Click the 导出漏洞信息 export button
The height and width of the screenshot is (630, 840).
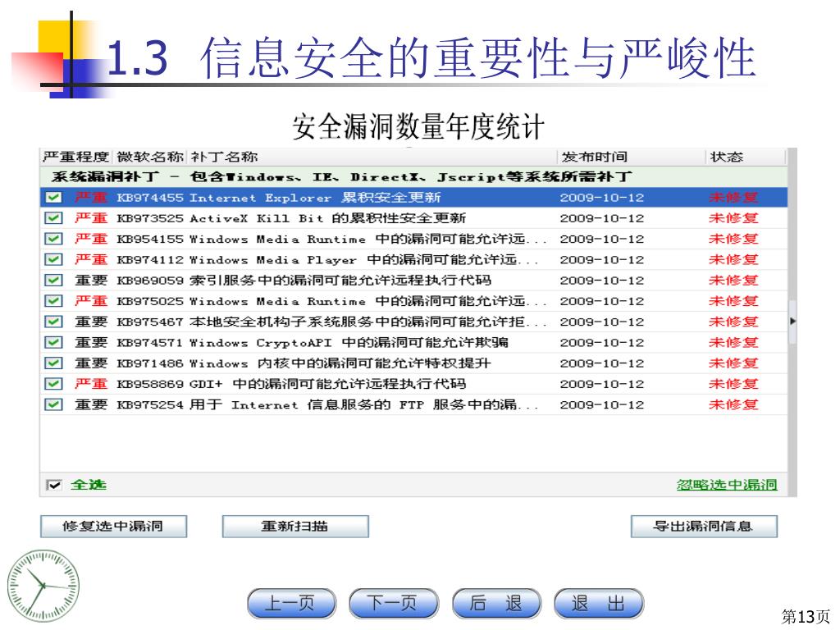coord(704,526)
